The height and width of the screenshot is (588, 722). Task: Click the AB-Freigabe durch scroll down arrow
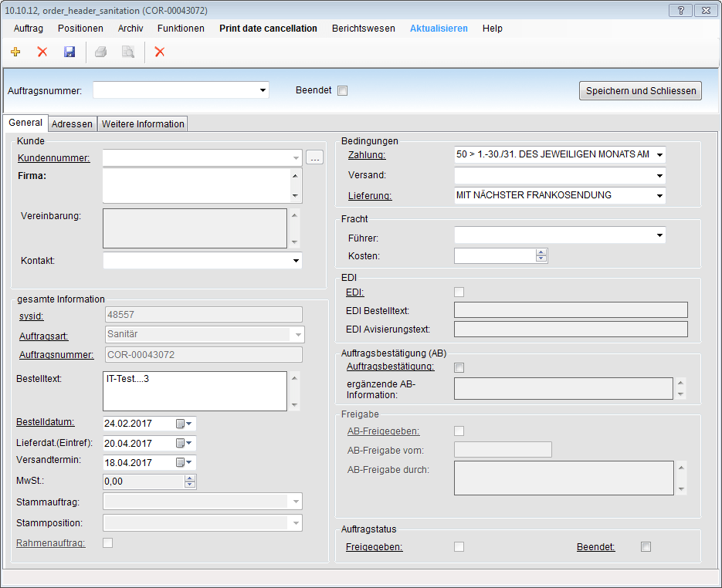coord(682,489)
